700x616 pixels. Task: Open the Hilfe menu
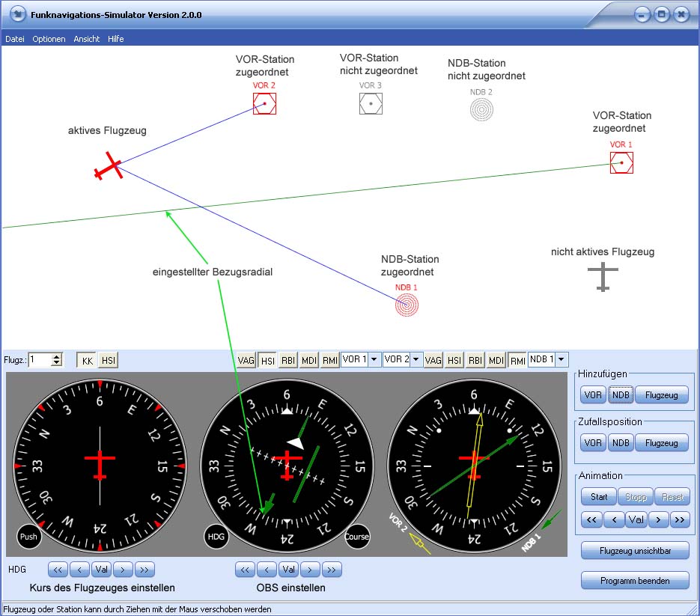[115, 39]
